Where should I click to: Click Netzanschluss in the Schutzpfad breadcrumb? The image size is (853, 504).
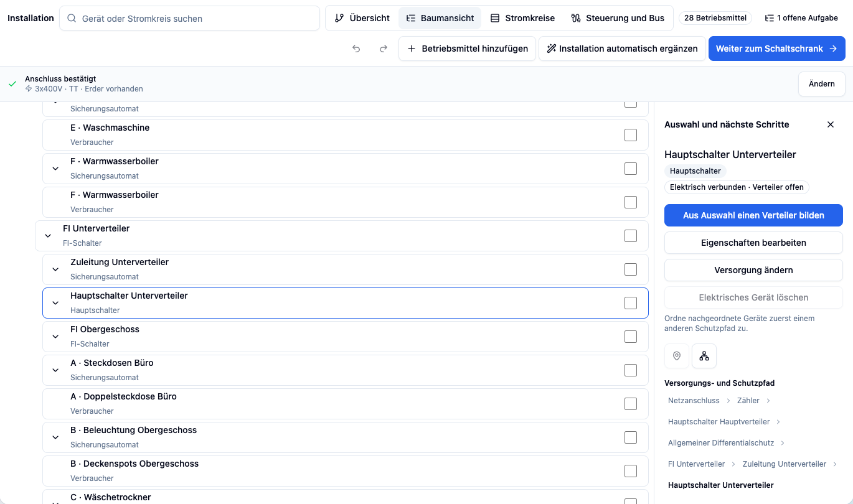(694, 401)
